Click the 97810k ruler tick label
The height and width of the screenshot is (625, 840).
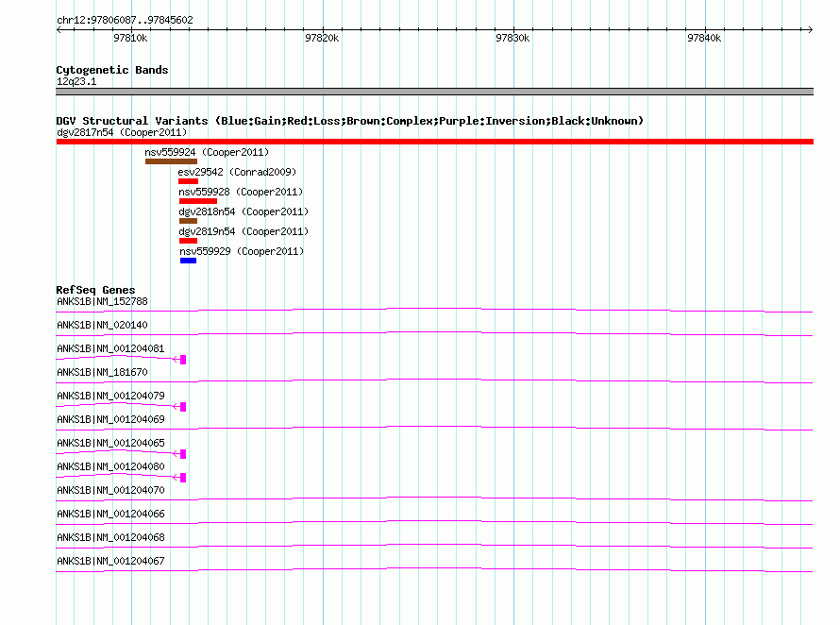tap(130, 38)
